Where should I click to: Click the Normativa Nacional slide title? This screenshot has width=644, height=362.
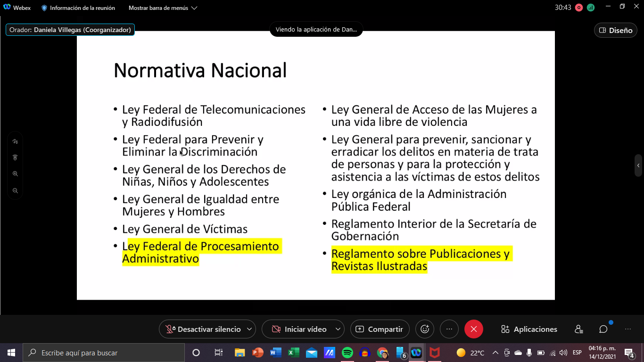pos(200,71)
